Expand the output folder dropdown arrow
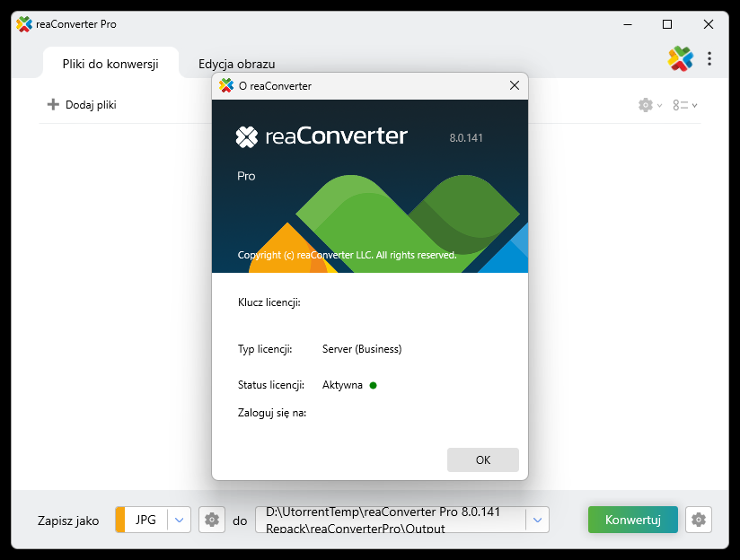The image size is (740, 560). point(537,520)
